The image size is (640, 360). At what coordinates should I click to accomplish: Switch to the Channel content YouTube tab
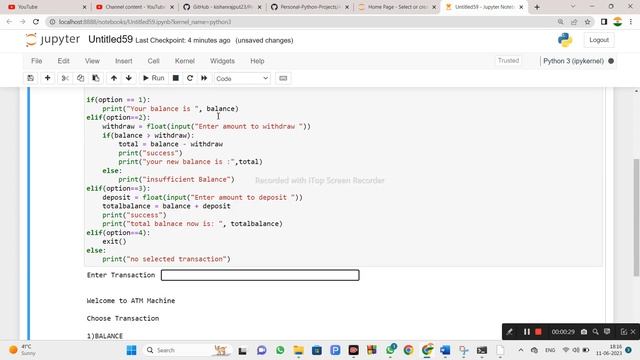tap(135, 7)
